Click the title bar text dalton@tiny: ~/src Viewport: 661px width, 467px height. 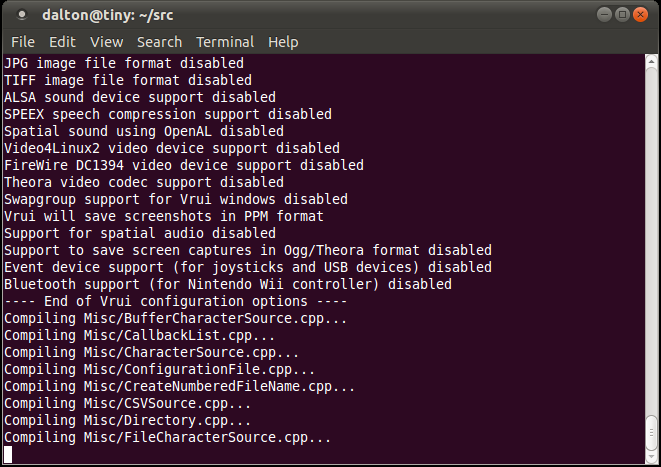pyautogui.click(x=107, y=15)
